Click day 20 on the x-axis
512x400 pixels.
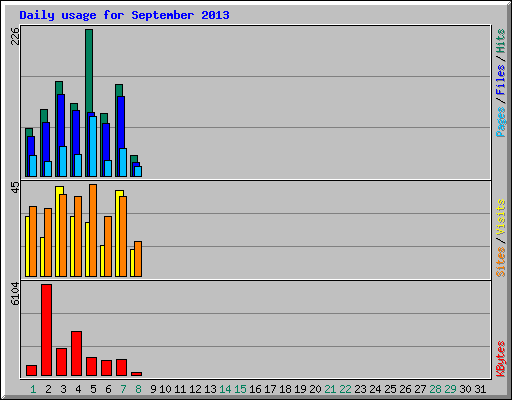point(315,389)
